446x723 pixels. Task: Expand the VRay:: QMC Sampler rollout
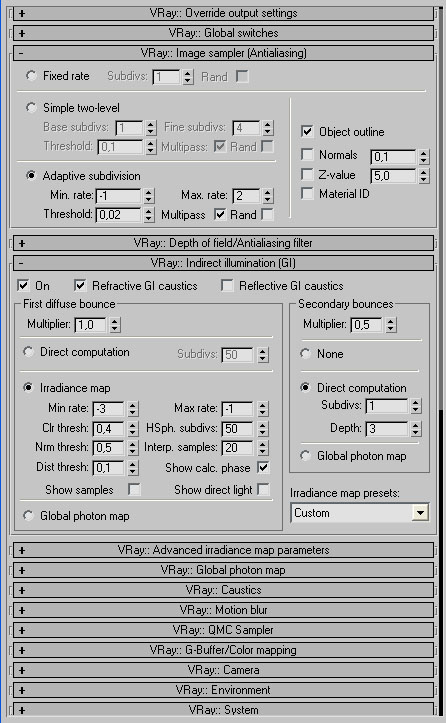pos(223,630)
